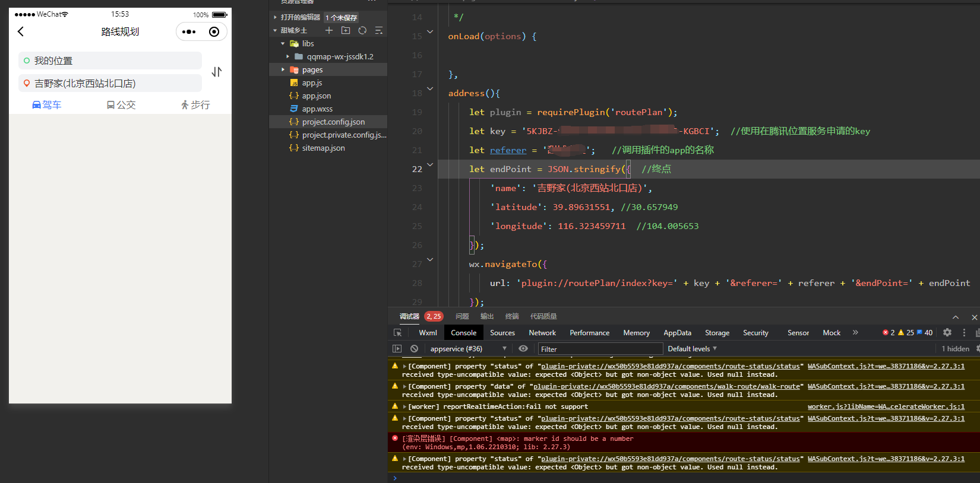
Task: Create a new folder in explorer
Action: click(346, 30)
